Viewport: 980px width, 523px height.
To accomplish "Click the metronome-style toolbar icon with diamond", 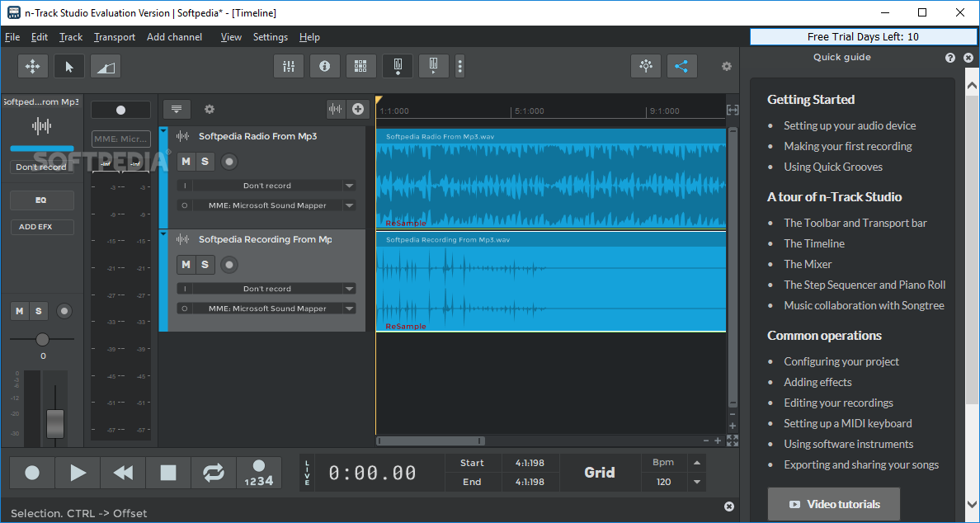I will tap(398, 66).
